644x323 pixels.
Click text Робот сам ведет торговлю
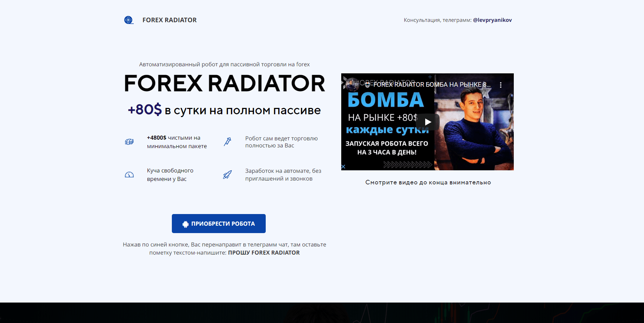coord(282,142)
